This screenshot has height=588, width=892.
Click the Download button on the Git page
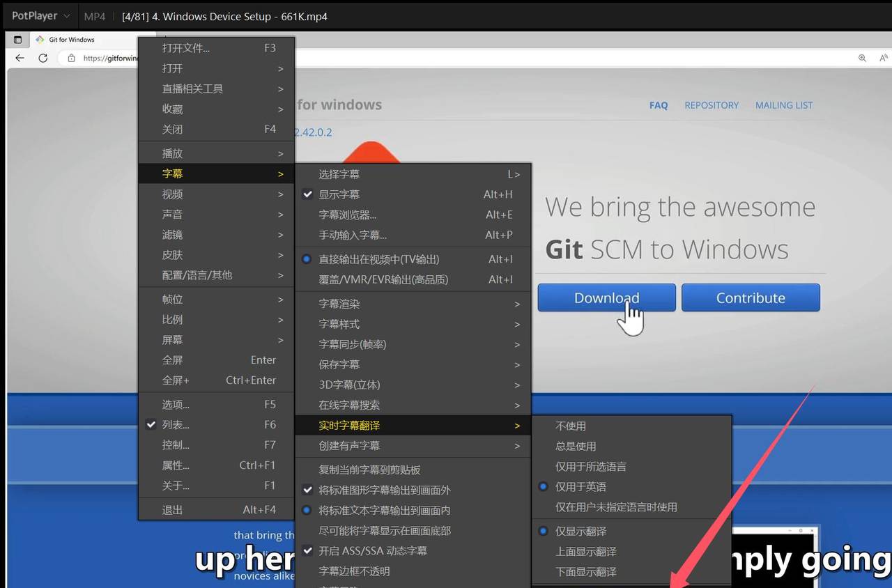[x=606, y=297]
